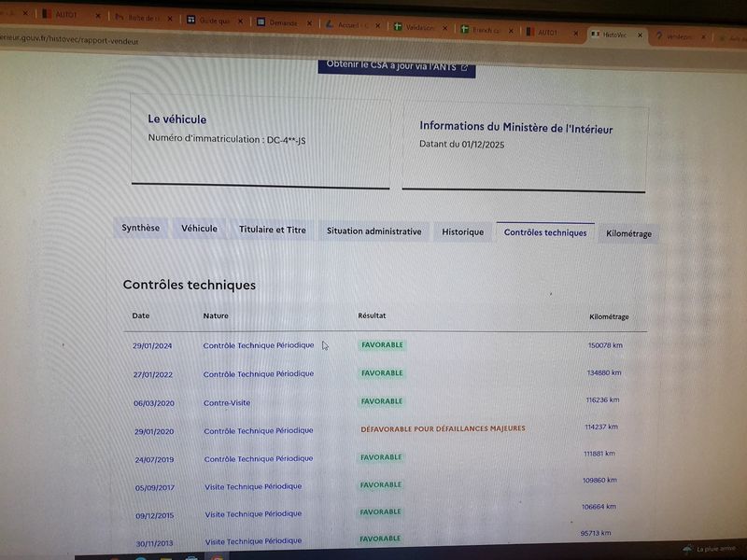Screen dimensions: 747x560
Task: Click 'DÉFAVORABLE POUR DÉFAILLANCES MAJEURES' result
Action: 443,428
